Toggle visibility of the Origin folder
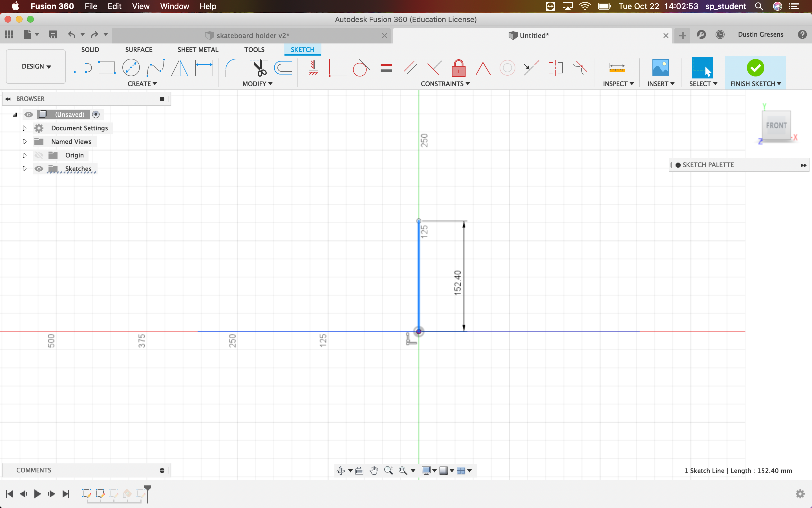Screen dimensions: 812x508 [39, 155]
